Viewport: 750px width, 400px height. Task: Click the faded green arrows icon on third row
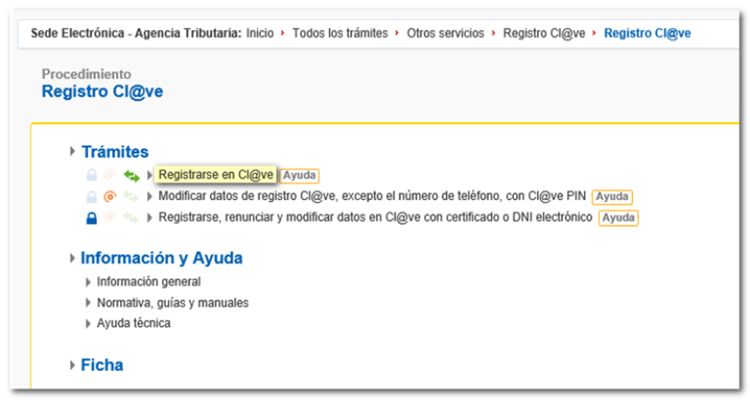pos(131,218)
